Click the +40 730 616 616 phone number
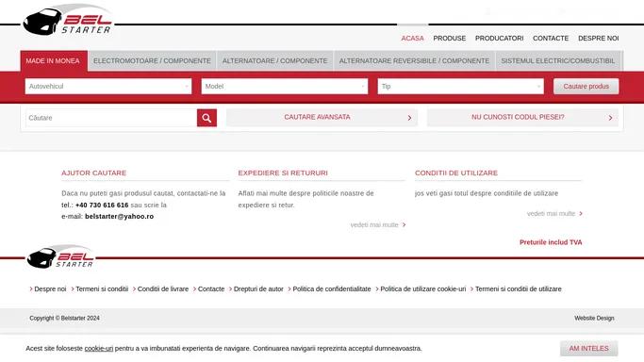Image resolution: width=644 pixels, height=362 pixels. point(102,205)
